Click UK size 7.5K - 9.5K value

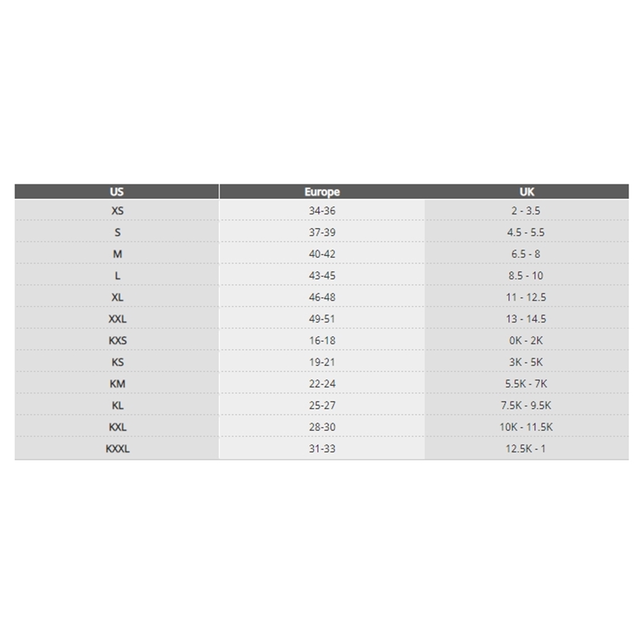coord(526,406)
